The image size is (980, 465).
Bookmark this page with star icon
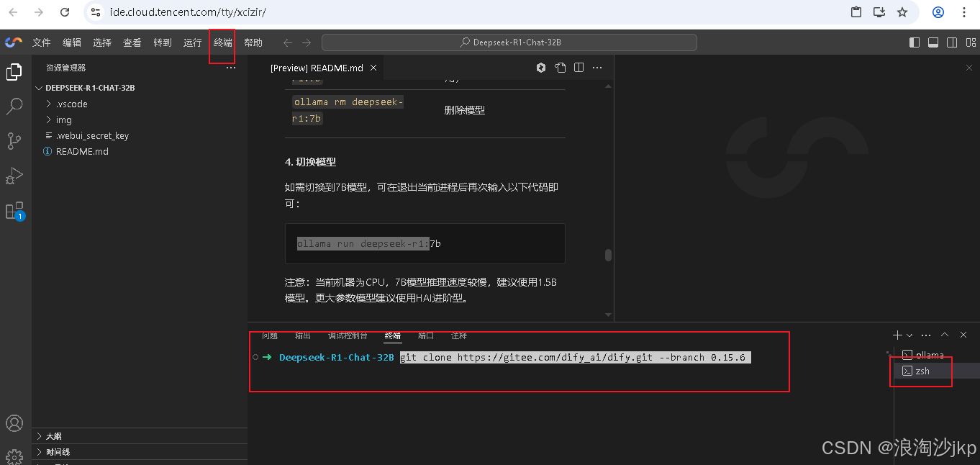tap(902, 12)
